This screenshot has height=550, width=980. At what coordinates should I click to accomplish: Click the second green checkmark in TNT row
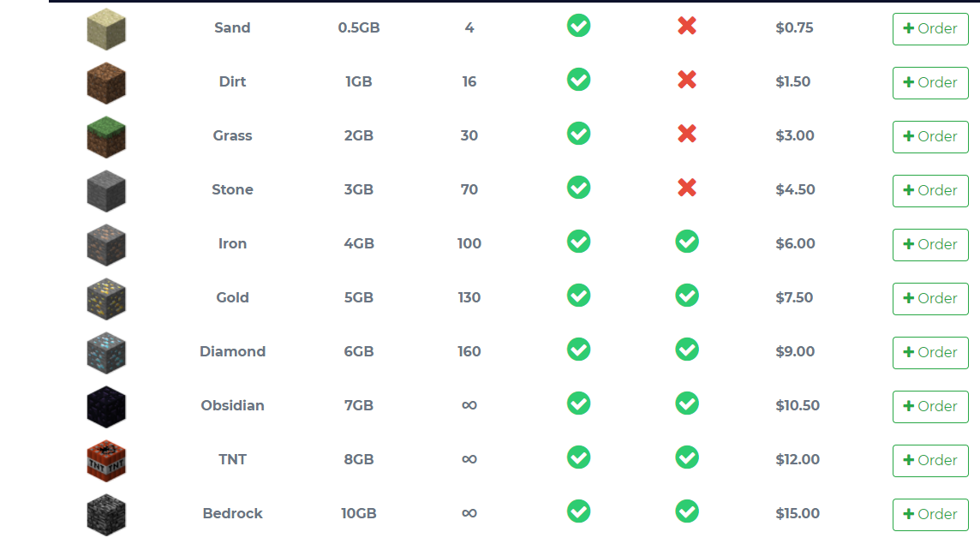(687, 458)
